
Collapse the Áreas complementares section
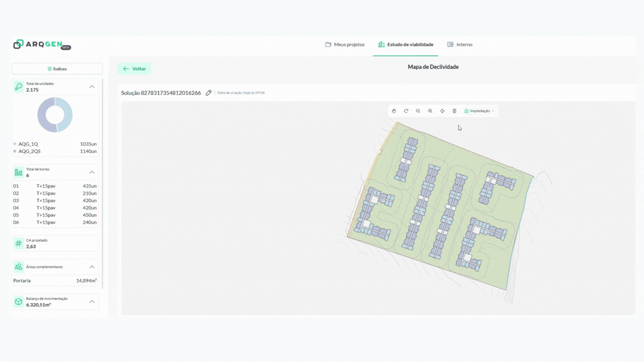(x=92, y=267)
